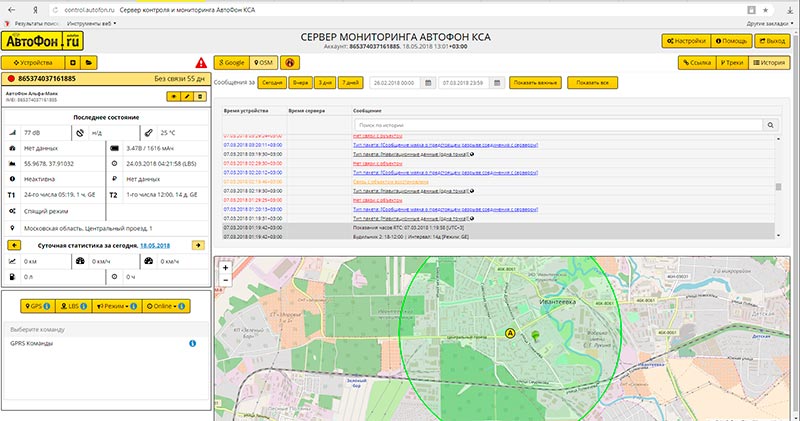This screenshot has height=421, width=800.
Task: Click the АвтоФон.ru logo
Action: tap(42, 41)
